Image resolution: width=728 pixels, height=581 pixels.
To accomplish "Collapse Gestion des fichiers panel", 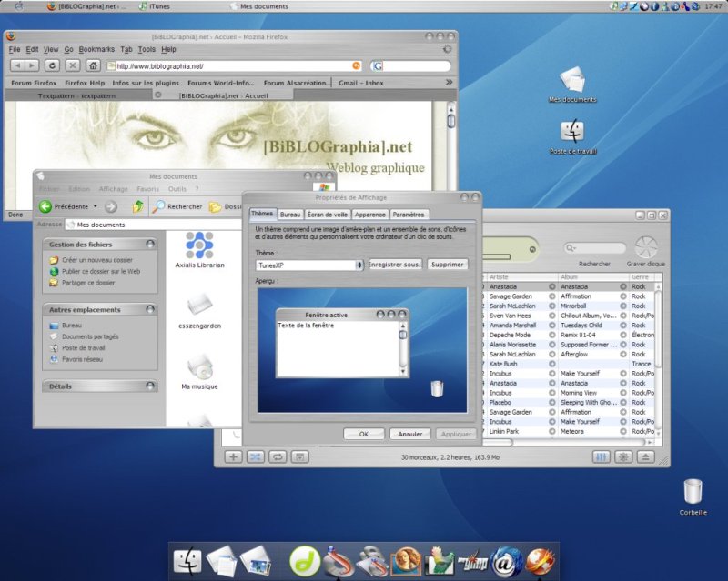I will 150,244.
